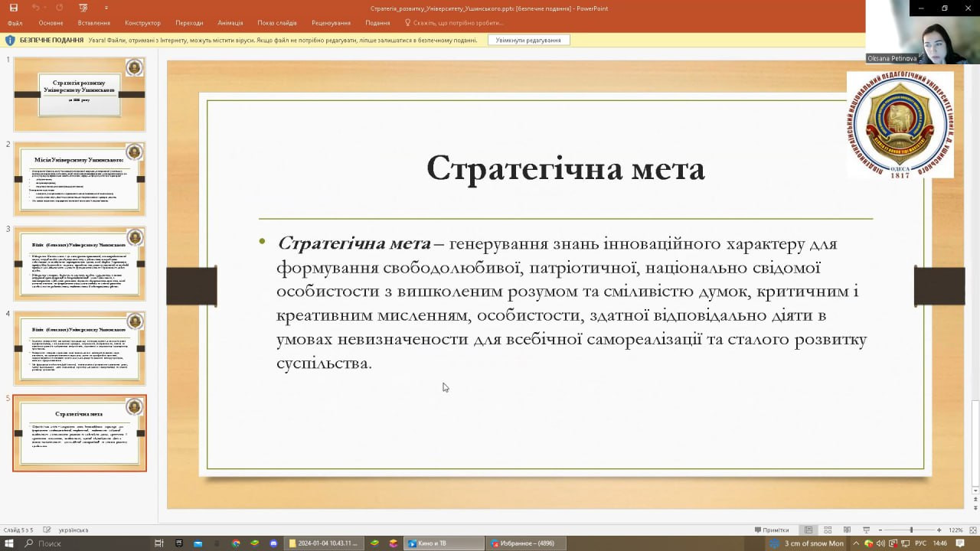
Task: Open the Подання ribbon tab
Action: point(377,23)
